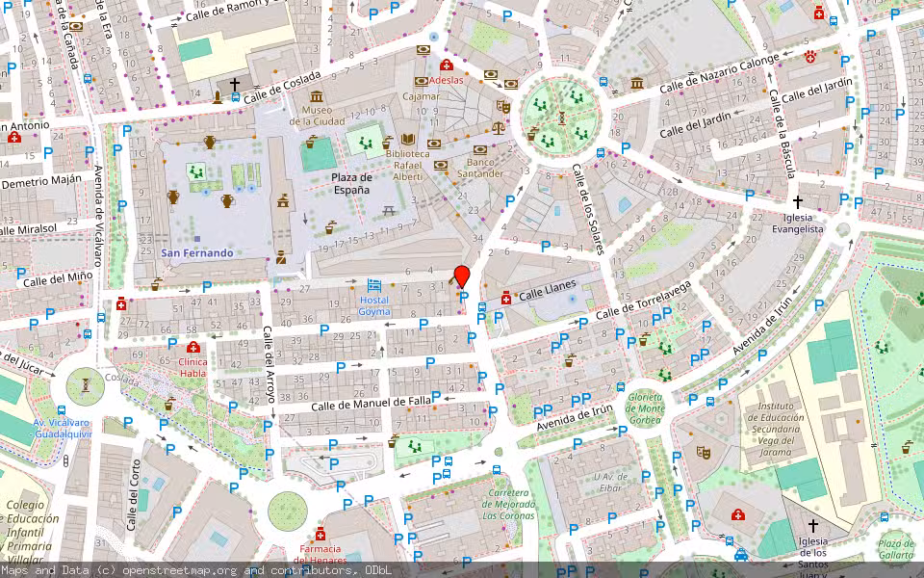The height and width of the screenshot is (578, 924).
Task: Click the Instituto de Educación Secundaria Vega del Jarama label
Action: point(776,429)
